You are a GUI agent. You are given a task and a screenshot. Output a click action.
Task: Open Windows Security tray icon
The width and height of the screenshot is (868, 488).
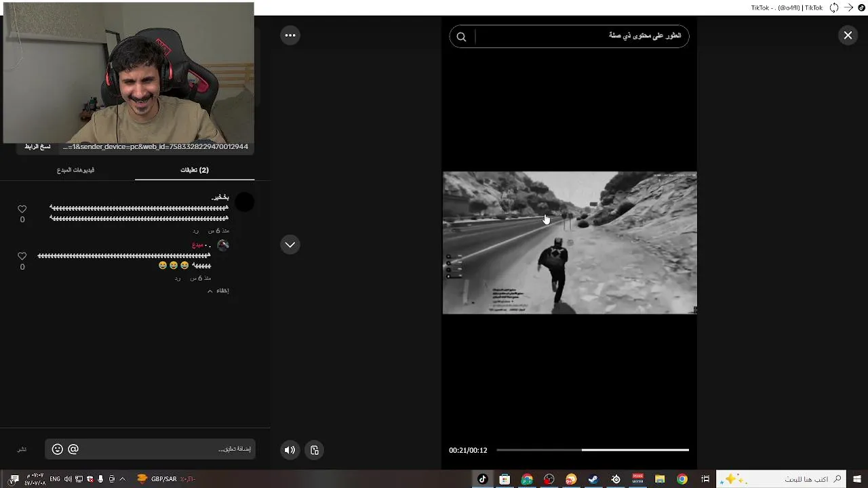pos(90,479)
